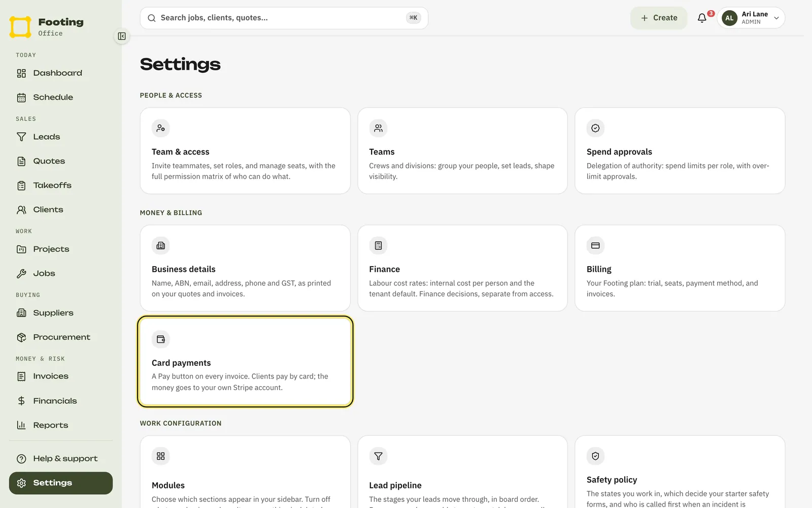812x508 pixels.
Task: Open the notifications bell
Action: (x=702, y=18)
